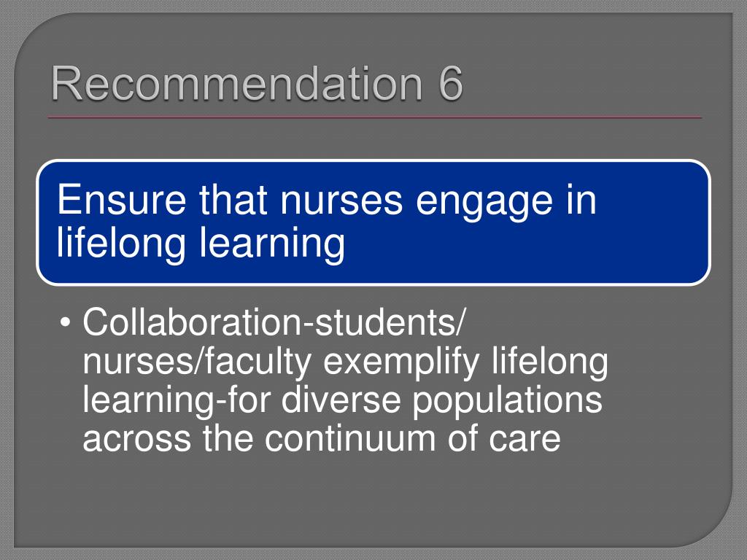Click the word "across" in the last line
The width and height of the screenshot is (747, 560).
coord(136,440)
